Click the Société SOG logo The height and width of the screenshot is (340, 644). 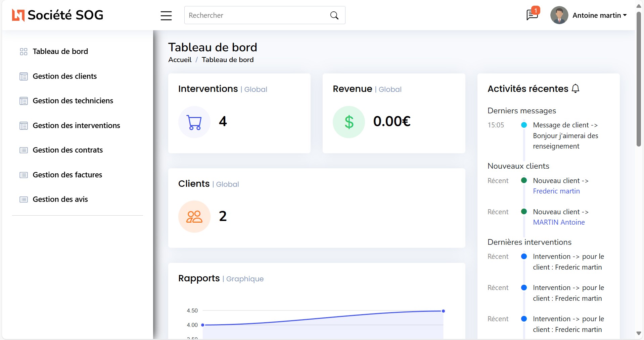pos(58,15)
